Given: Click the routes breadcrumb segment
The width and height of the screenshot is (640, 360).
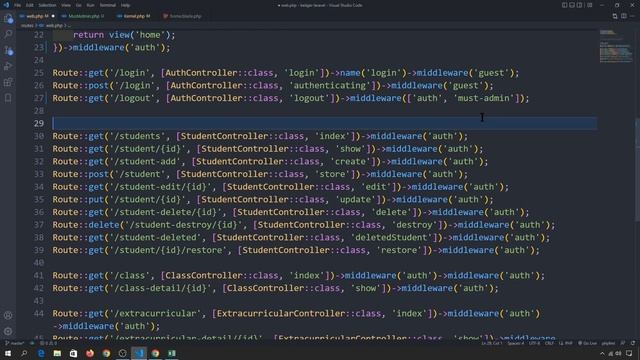Looking at the screenshot, I should coord(27,25).
